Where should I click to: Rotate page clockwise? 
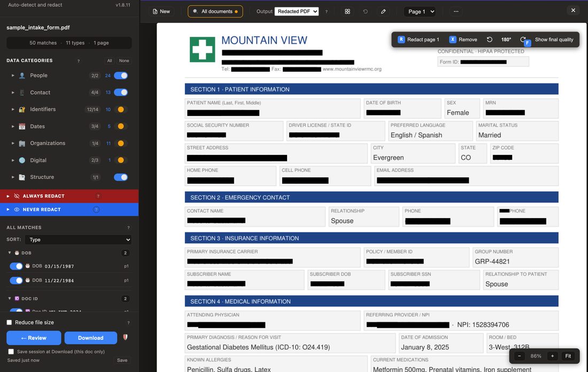[523, 40]
